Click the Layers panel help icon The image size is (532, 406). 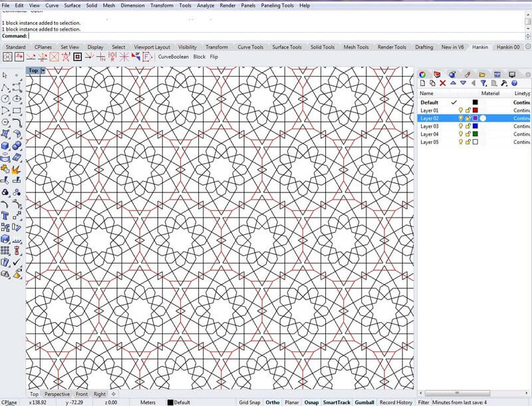514,83
